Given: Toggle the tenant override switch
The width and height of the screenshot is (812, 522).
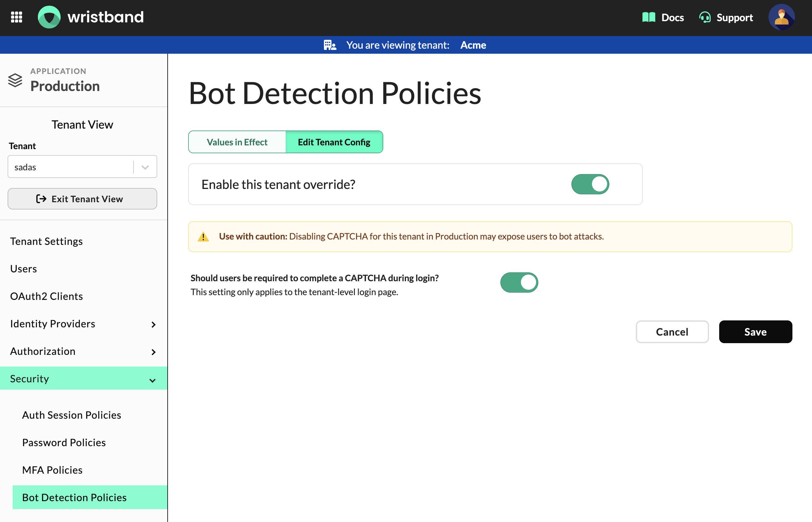Looking at the screenshot, I should (590, 185).
